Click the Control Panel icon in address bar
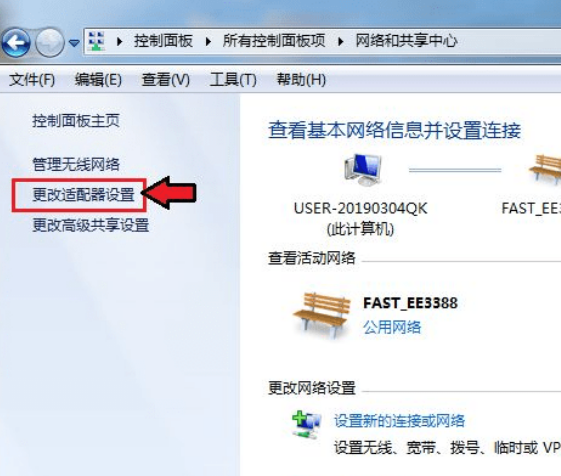561x476 pixels. 97,41
